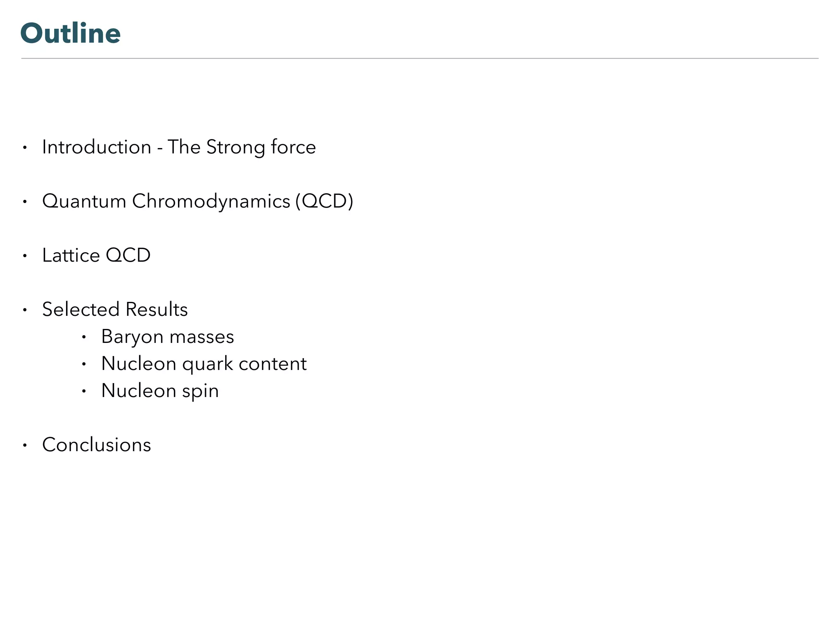Screen dimensions: 840x630
Task: Click the bullet dot before Conclusions
Action: pyautogui.click(x=25, y=445)
